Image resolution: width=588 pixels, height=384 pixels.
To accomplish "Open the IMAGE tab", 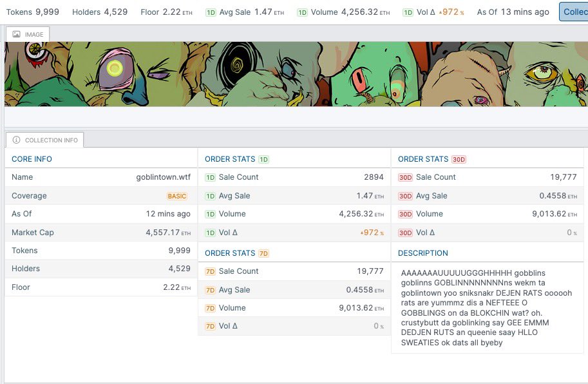I will [x=28, y=35].
